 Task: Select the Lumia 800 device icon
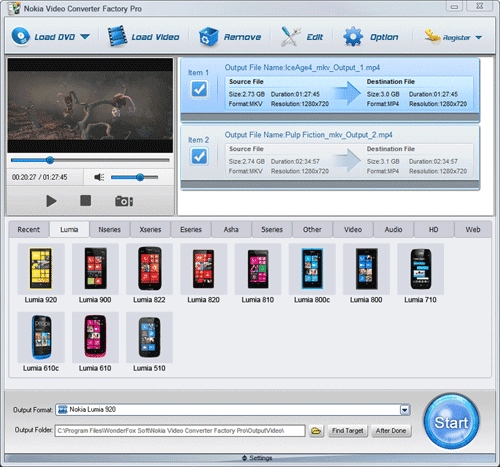click(366, 269)
